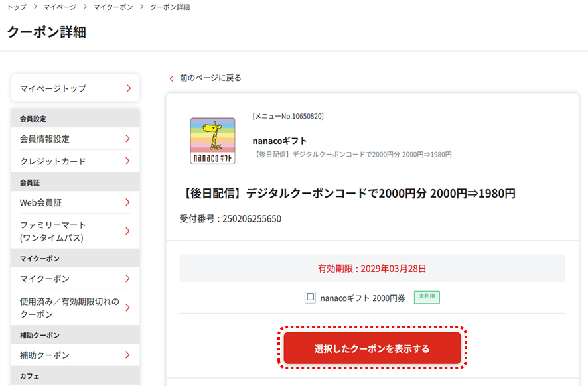Click 会員証 section header

76,182
